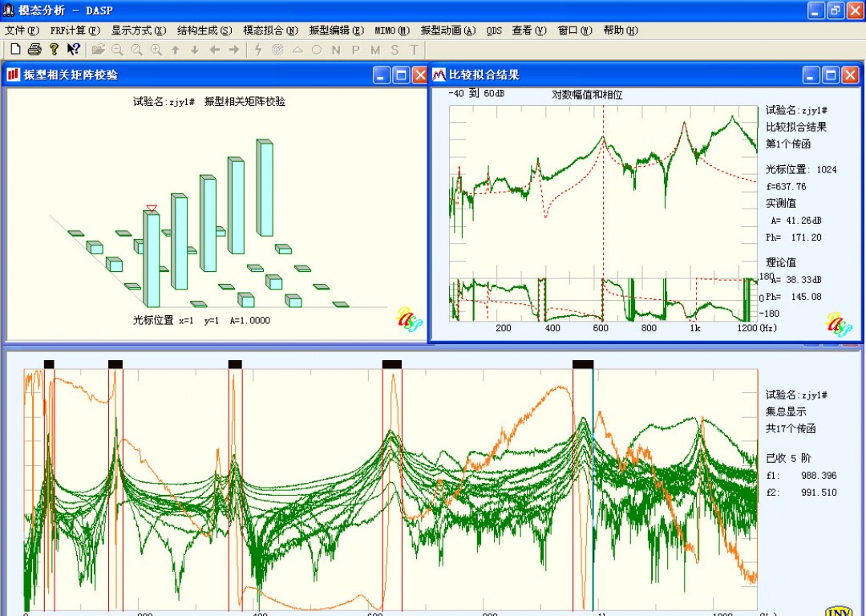This screenshot has height=616, width=866.
Task: Minimize the 比较拟合结果 window
Action: click(811, 75)
